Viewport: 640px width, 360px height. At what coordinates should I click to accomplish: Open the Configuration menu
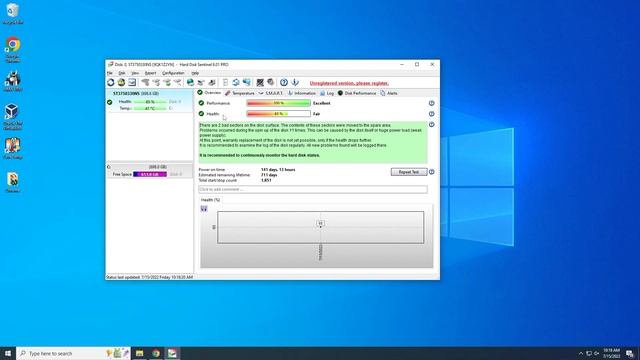coord(173,73)
